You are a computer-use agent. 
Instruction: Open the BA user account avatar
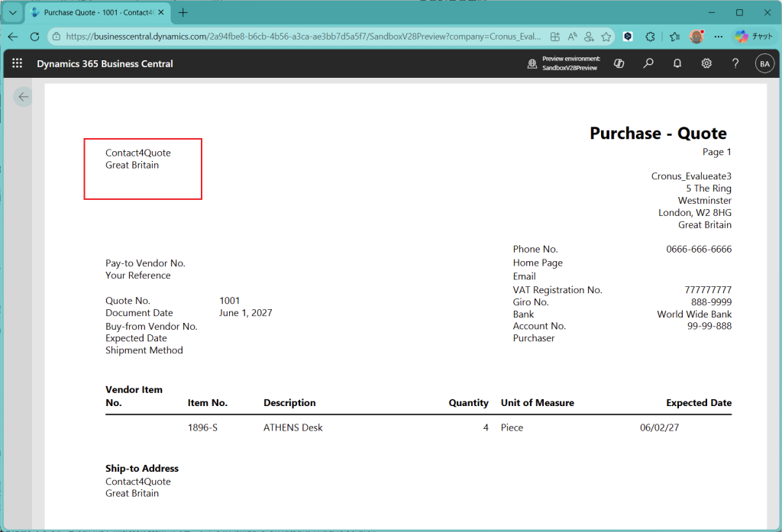pos(764,64)
